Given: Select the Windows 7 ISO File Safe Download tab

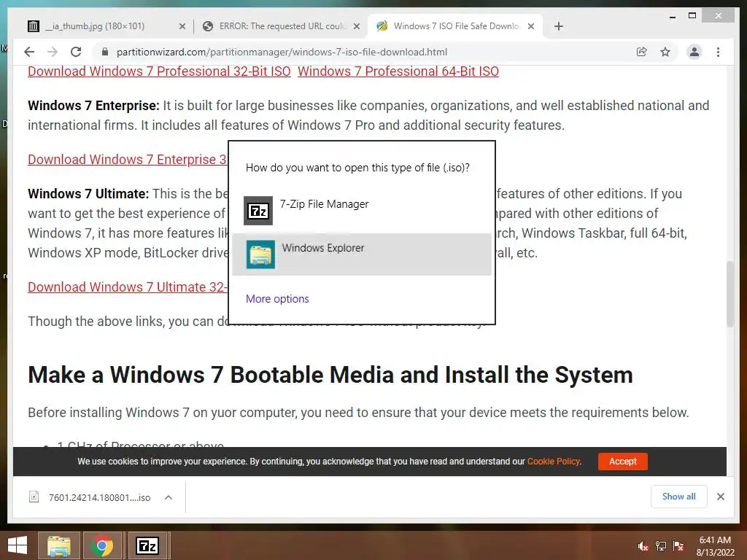Looking at the screenshot, I should point(455,26).
